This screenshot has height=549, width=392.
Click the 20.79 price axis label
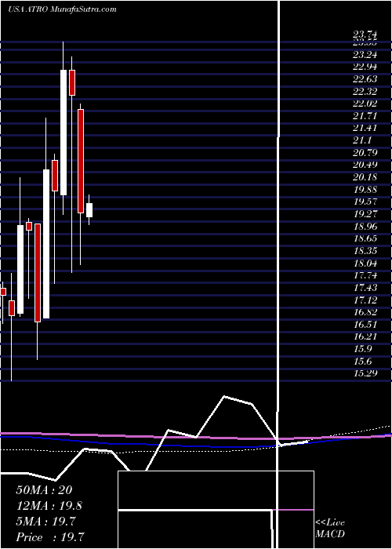365,153
